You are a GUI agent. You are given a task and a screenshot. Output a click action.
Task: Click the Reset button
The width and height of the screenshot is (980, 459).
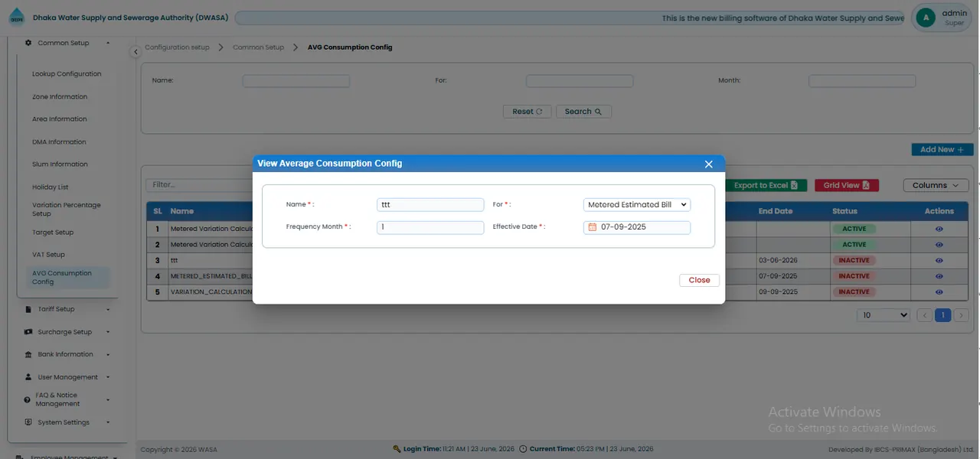527,112
